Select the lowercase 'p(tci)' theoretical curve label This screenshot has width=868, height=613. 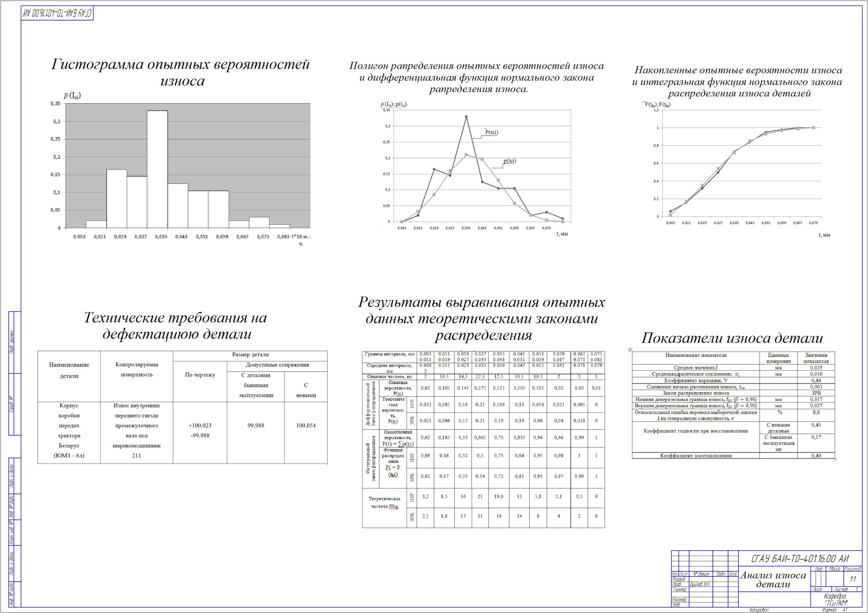[509, 161]
